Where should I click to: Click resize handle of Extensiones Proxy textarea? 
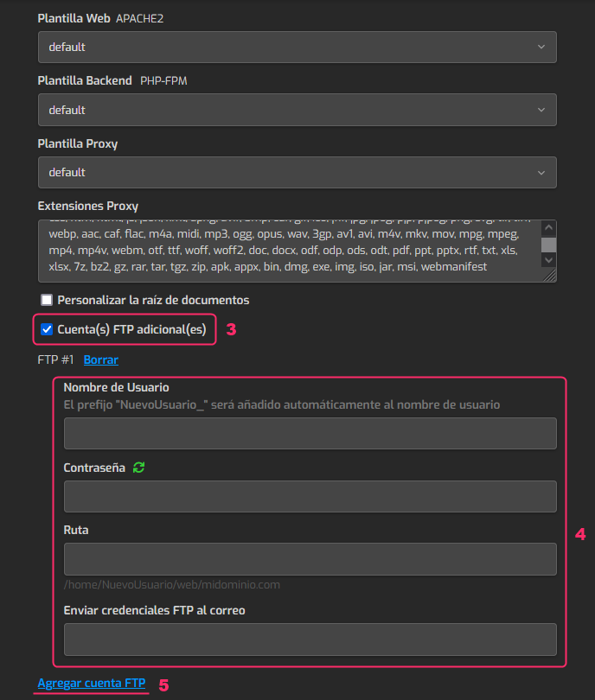(x=550, y=277)
